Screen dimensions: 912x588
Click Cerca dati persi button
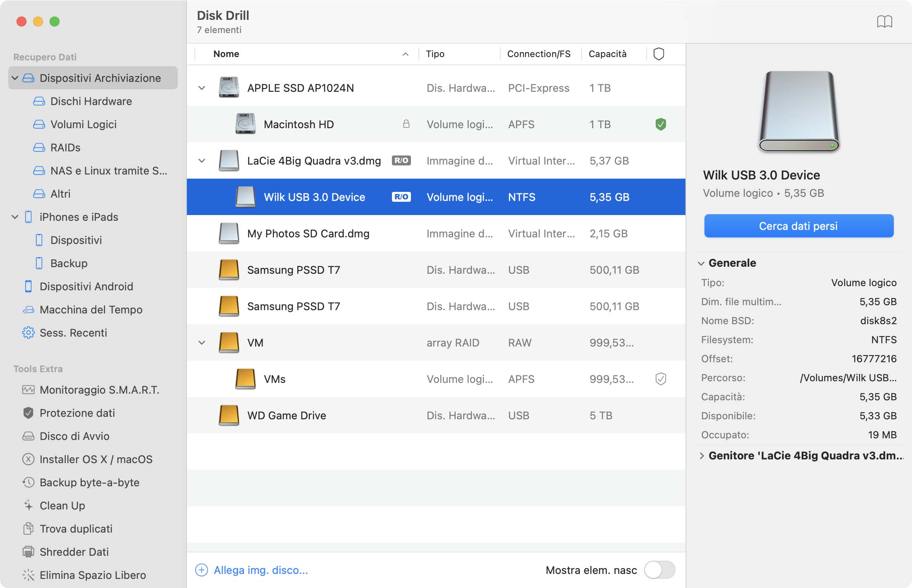pyautogui.click(x=799, y=226)
